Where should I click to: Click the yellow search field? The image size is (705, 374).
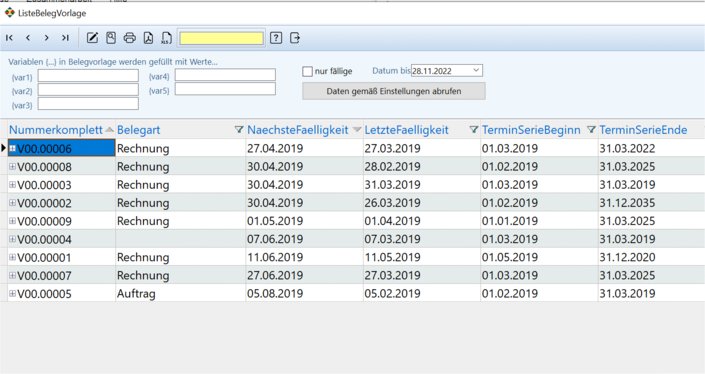222,38
